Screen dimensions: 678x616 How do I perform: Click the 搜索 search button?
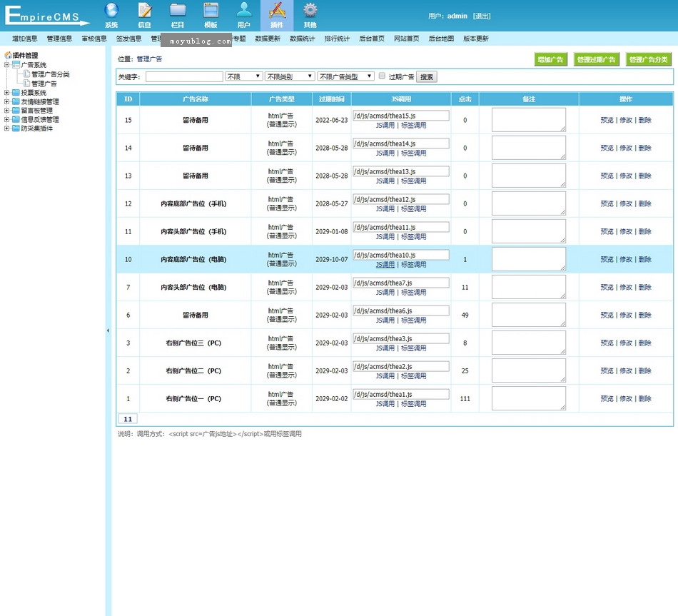tap(426, 77)
